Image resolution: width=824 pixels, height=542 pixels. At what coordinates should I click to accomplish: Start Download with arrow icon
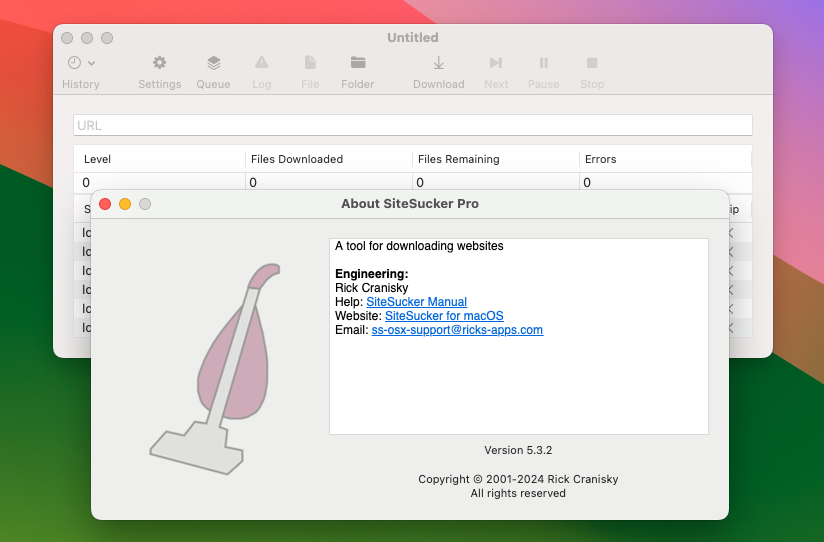tap(438, 63)
